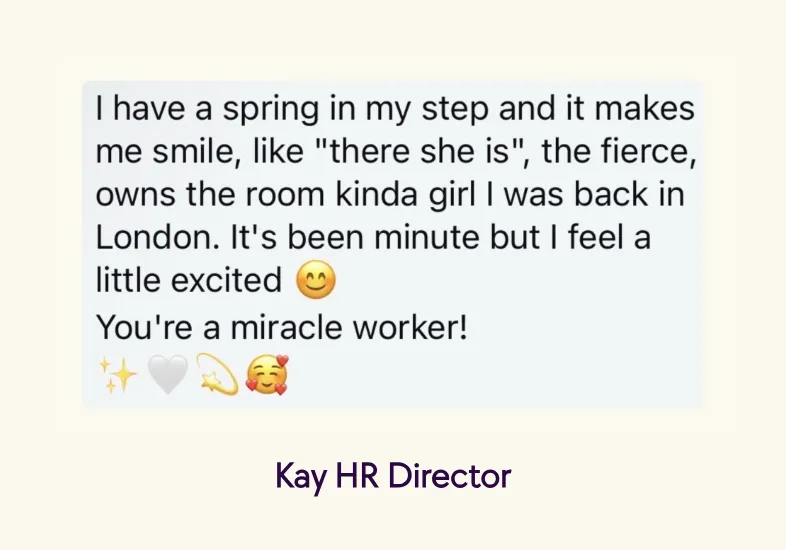Click the cream background above the message bubble

[393, 40]
